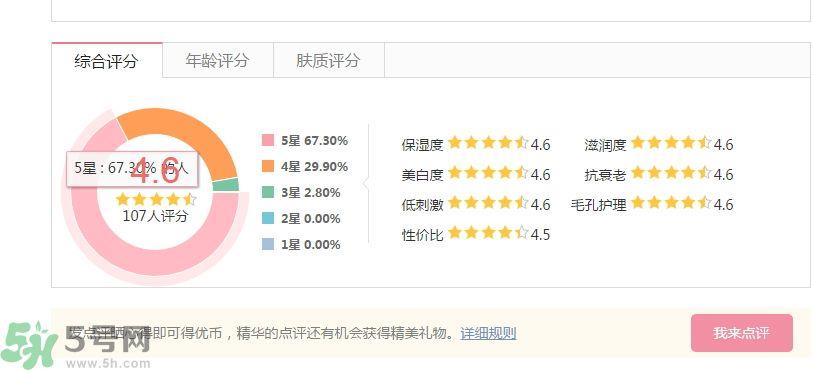
Task: Click the 1星 0.00% legend label
Action: (x=311, y=245)
